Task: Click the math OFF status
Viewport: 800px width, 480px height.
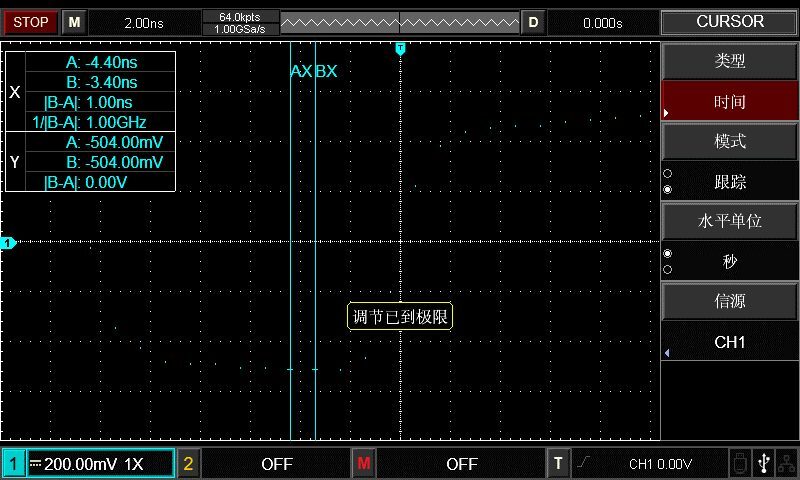Action: tap(462, 464)
